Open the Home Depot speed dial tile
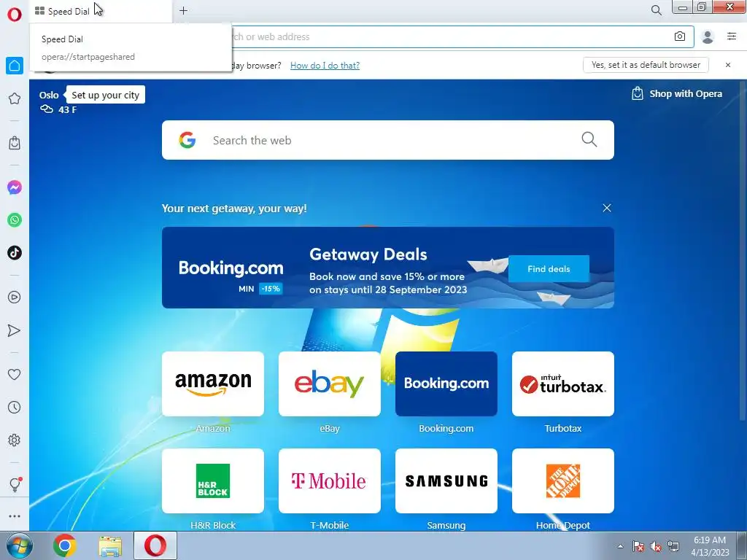The height and width of the screenshot is (560, 747). 563,481
